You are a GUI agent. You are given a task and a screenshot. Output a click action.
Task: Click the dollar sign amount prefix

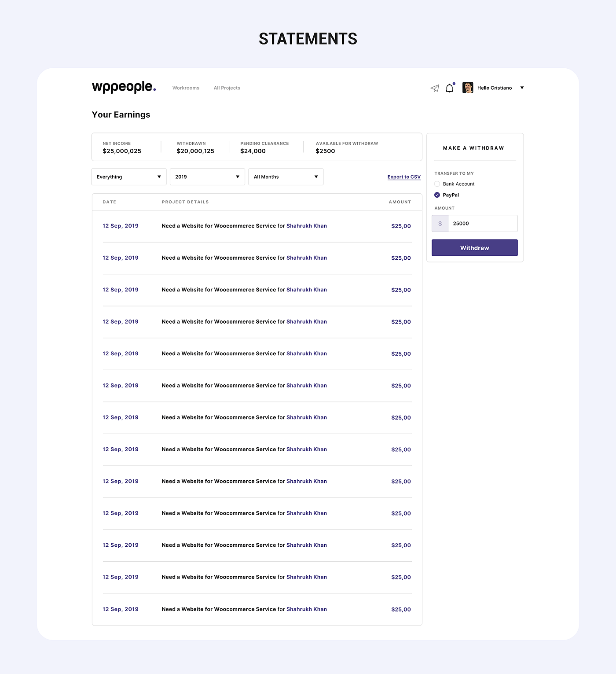point(440,224)
